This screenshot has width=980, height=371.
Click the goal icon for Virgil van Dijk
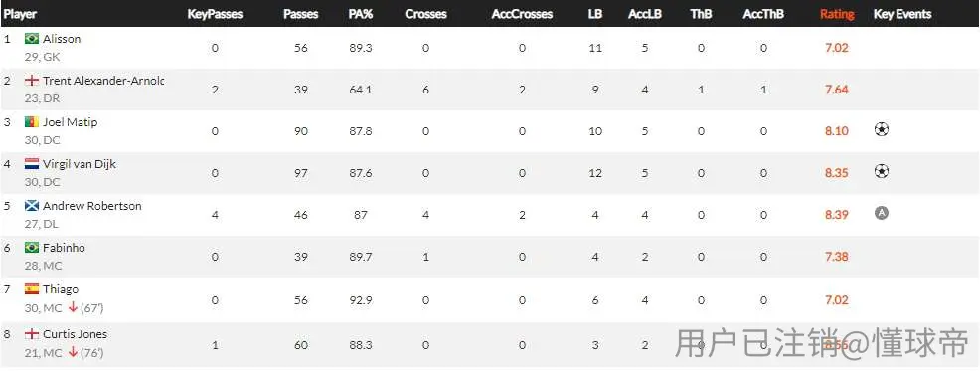882,171
